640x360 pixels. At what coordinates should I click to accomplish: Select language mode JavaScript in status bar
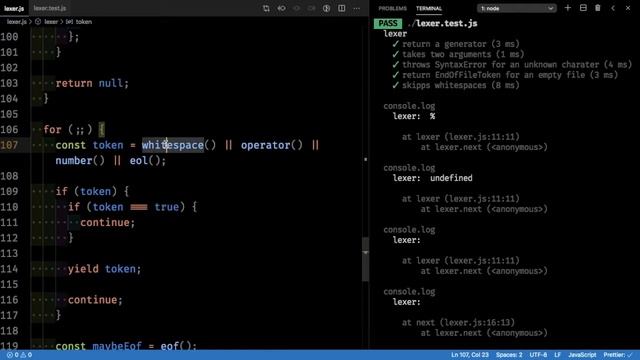(x=582, y=355)
